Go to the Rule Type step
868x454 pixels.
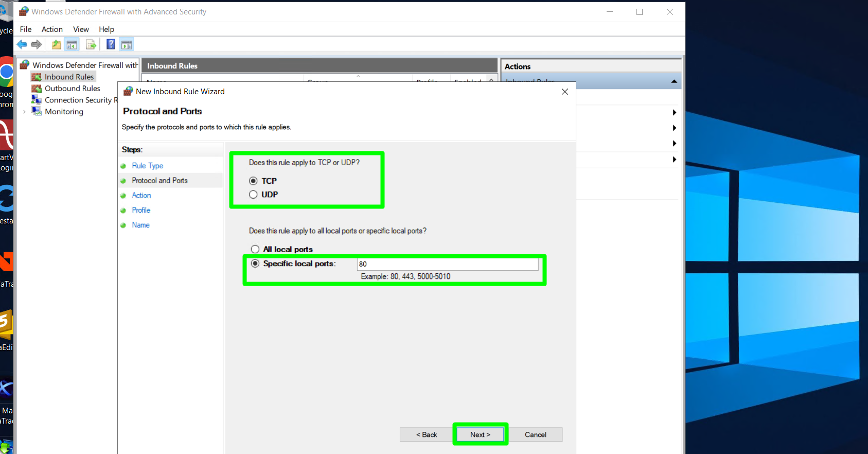(148, 166)
